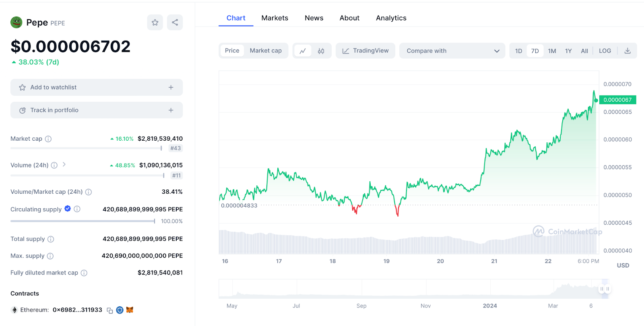Click the chevron arrow in Compare with
644x326 pixels.
[497, 51]
